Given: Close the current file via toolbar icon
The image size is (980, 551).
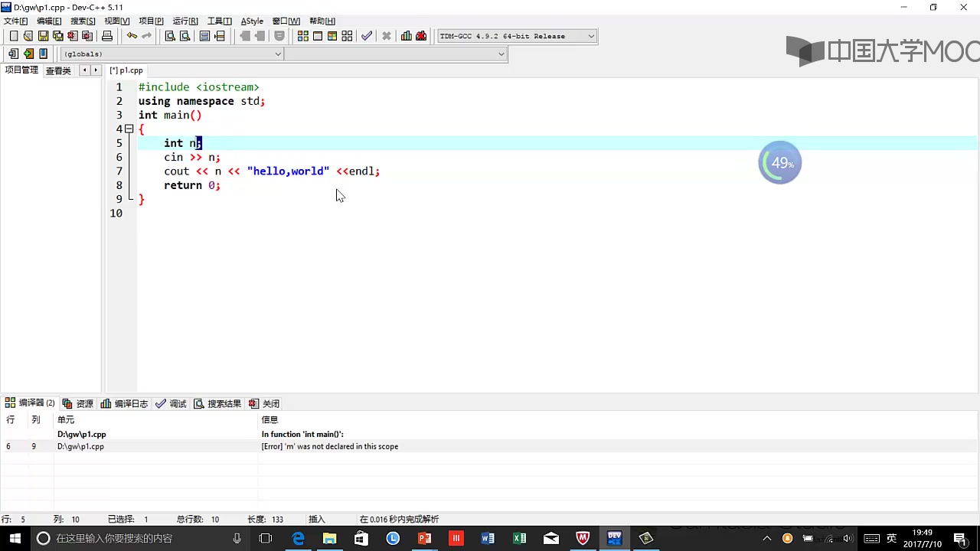Looking at the screenshot, I should [x=72, y=36].
